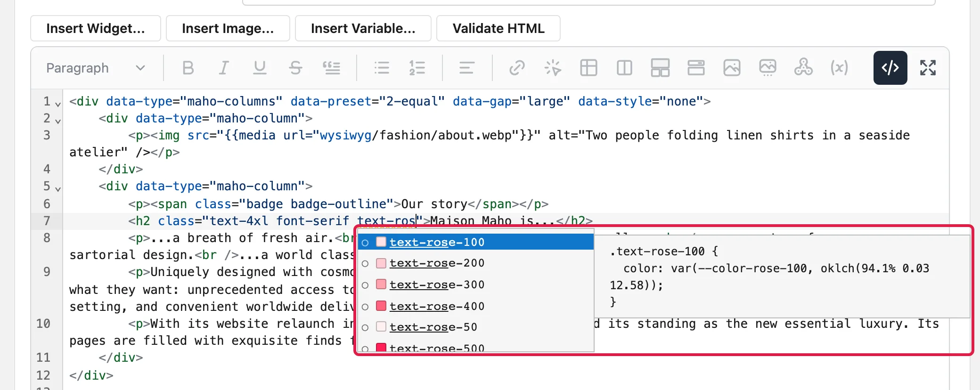
Task: Click the text-rose-400 color swatch
Action: coord(381,306)
